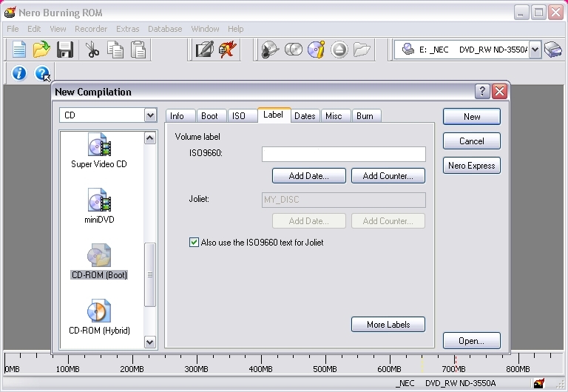Viewport: 568px width, 392px height.
Task: Open the Database menu
Action: coord(165,29)
